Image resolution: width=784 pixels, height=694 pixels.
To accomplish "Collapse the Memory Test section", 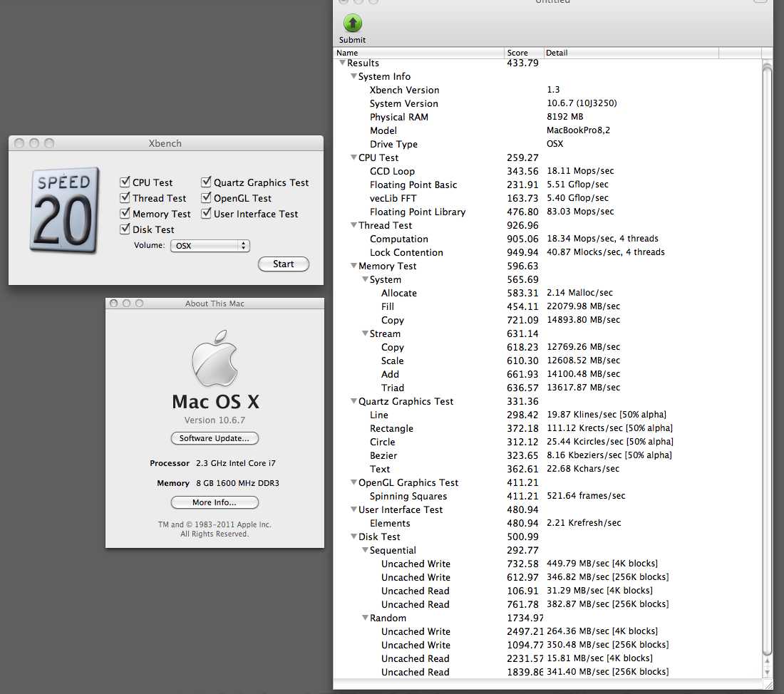I will click(x=354, y=266).
